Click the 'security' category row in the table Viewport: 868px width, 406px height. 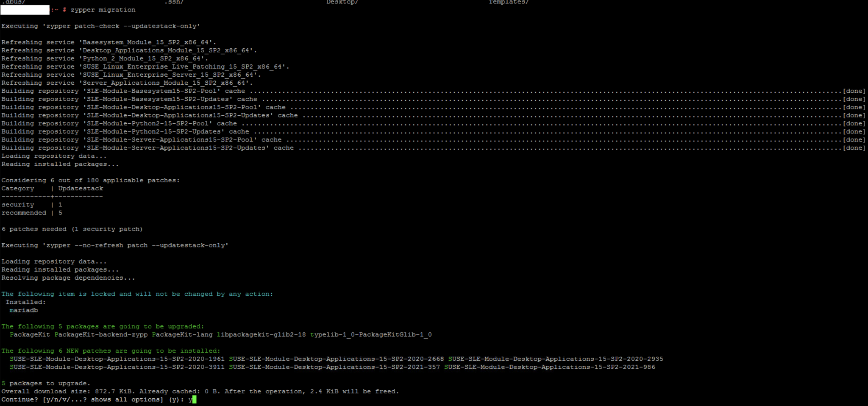pyautogui.click(x=18, y=205)
